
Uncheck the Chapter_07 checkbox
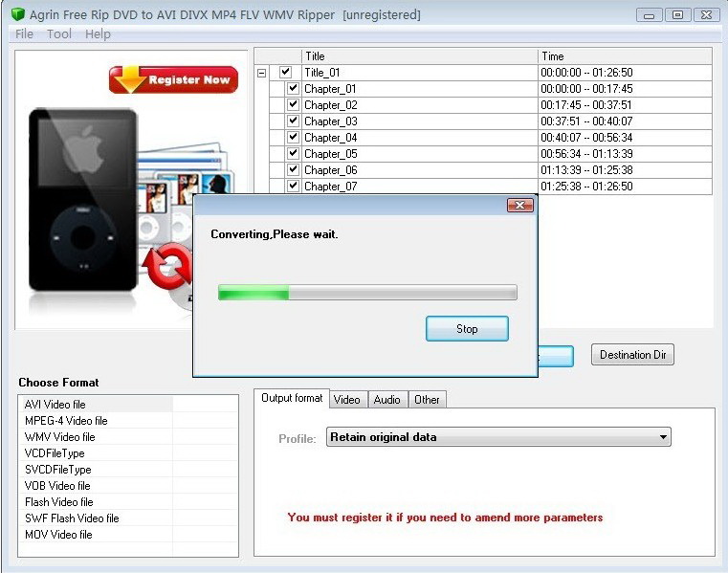[x=293, y=186]
